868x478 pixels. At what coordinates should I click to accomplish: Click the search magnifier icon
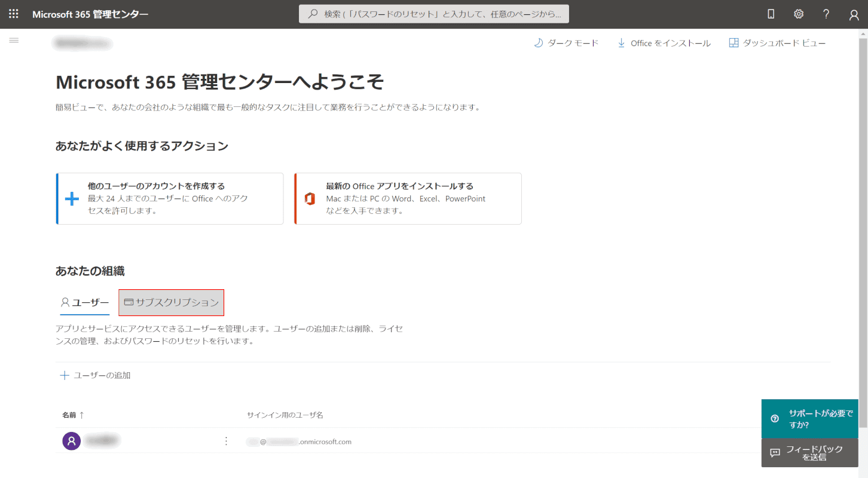313,14
